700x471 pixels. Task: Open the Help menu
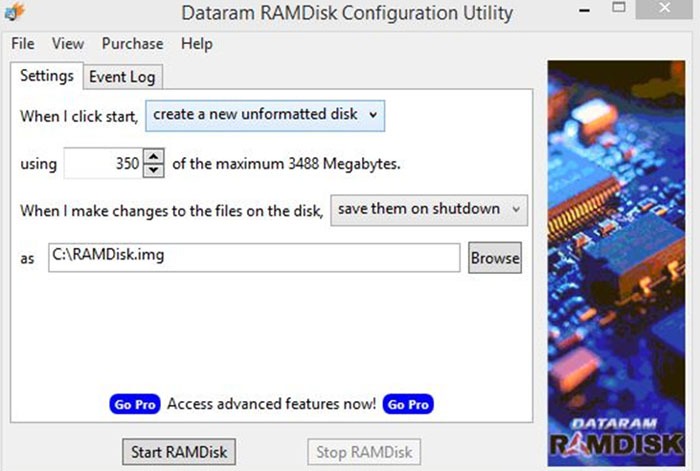click(x=197, y=44)
